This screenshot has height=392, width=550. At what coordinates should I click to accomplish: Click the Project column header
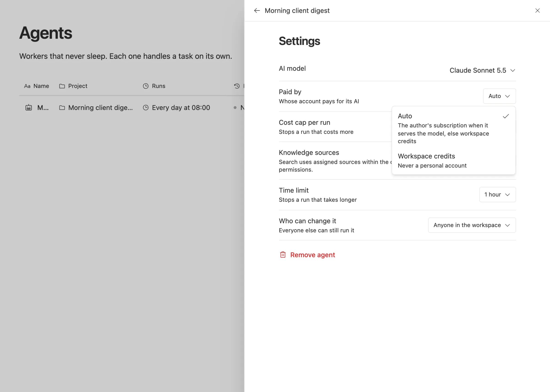pos(73,86)
